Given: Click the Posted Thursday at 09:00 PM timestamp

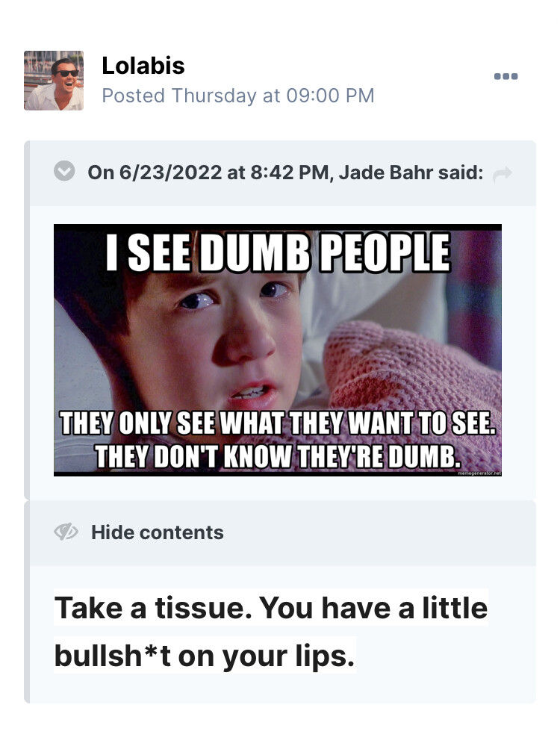Looking at the screenshot, I should [x=238, y=96].
